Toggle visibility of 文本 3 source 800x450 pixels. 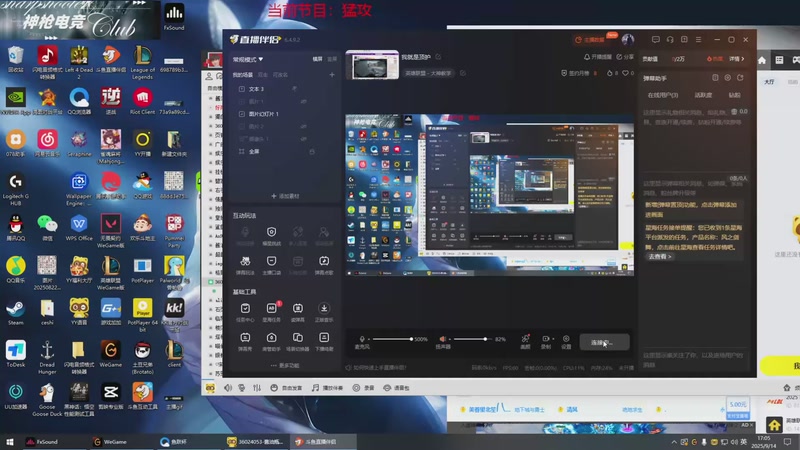[x=295, y=89]
